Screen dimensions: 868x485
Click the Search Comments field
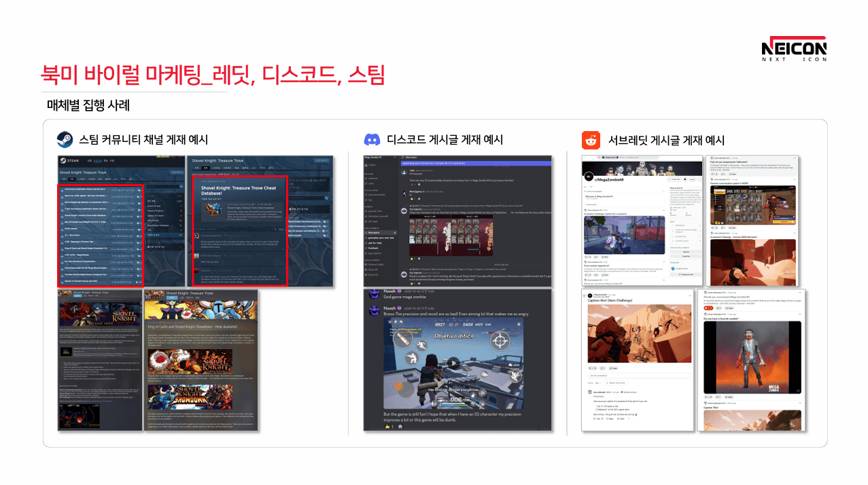[x=616, y=383]
